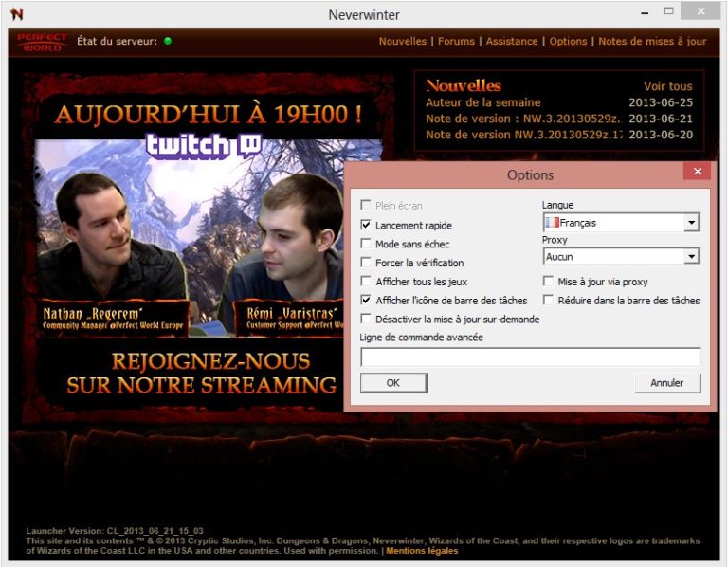This screenshot has height=567, width=728.
Task: Open the Assistance menu link
Action: point(512,42)
